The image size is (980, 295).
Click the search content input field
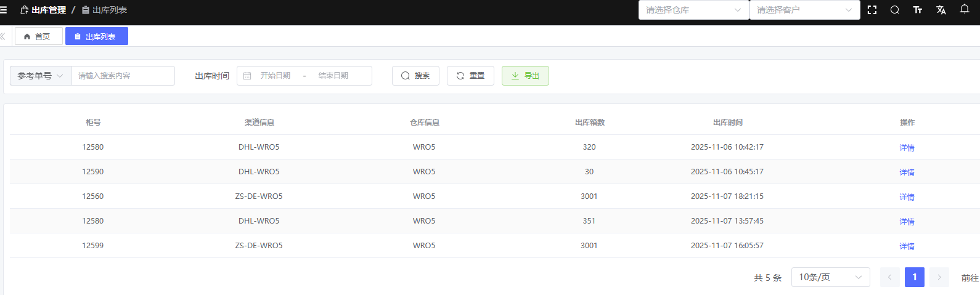point(123,76)
